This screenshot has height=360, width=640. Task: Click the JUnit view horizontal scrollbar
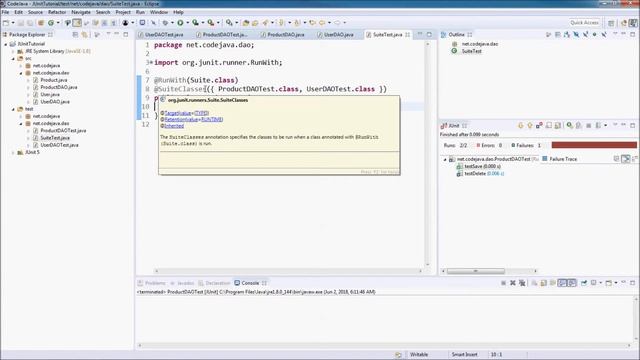(x=476, y=271)
